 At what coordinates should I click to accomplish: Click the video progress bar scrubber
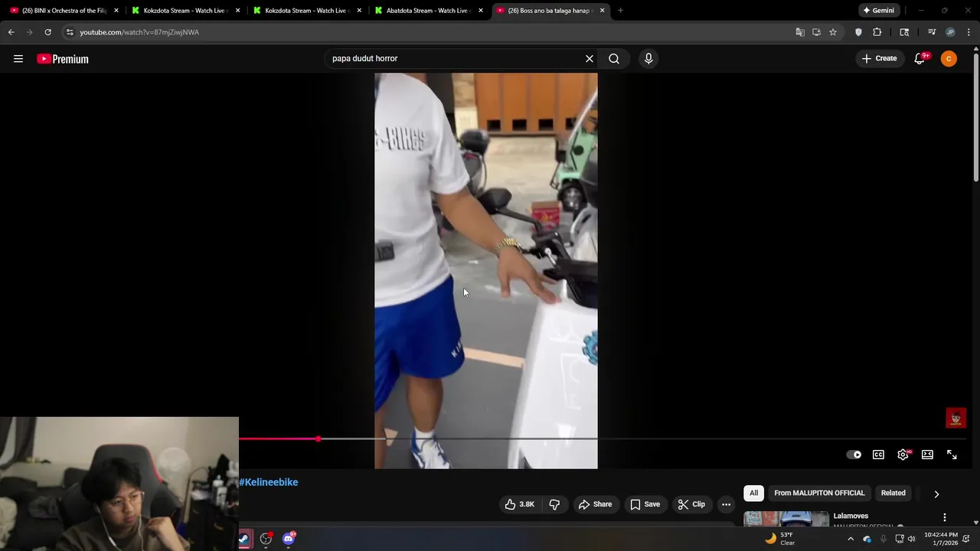pyautogui.click(x=318, y=439)
